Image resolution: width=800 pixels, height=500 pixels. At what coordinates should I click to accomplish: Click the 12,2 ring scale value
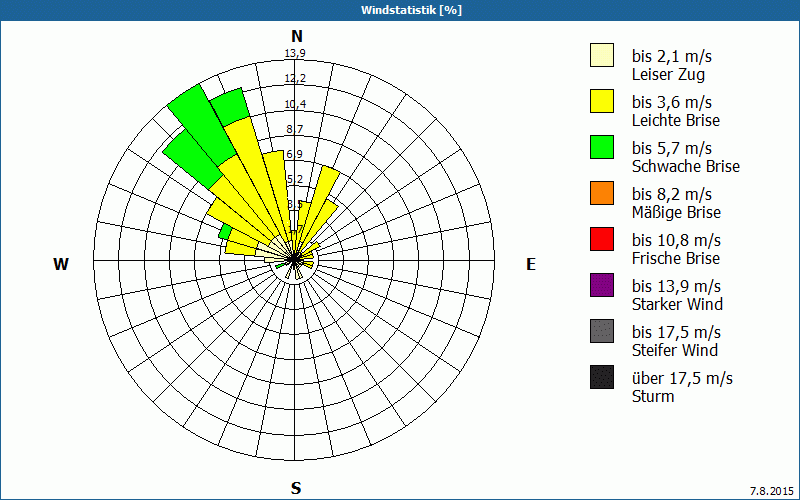click(295, 78)
